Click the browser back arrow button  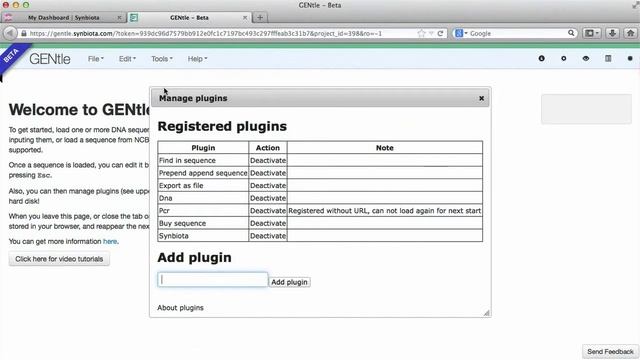(10, 33)
